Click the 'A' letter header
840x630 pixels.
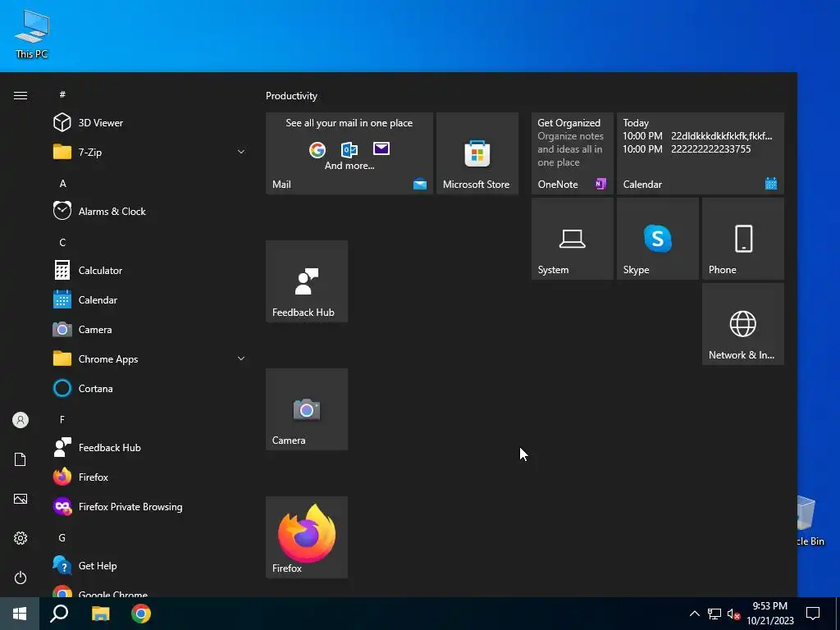[62, 183]
